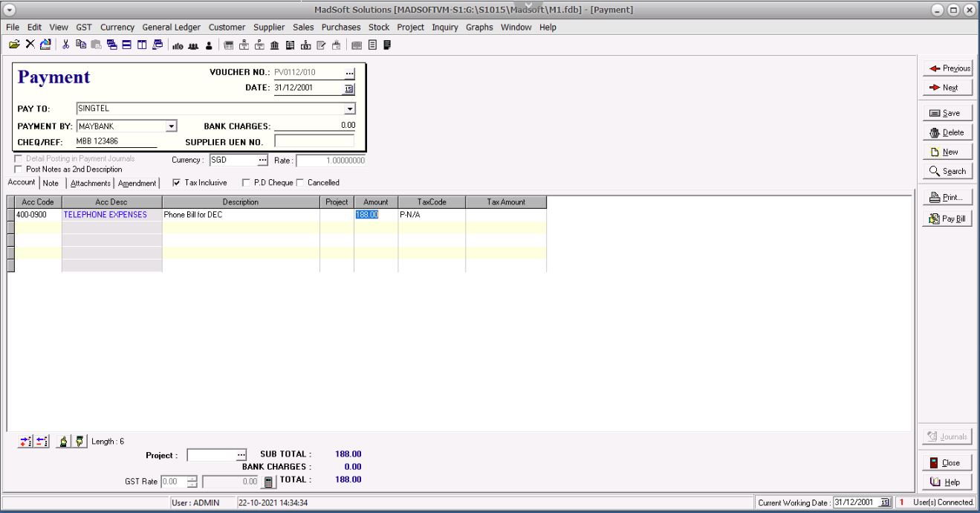Open the date calendar picker icon
Image resolution: width=980 pixels, height=513 pixels.
tap(349, 88)
